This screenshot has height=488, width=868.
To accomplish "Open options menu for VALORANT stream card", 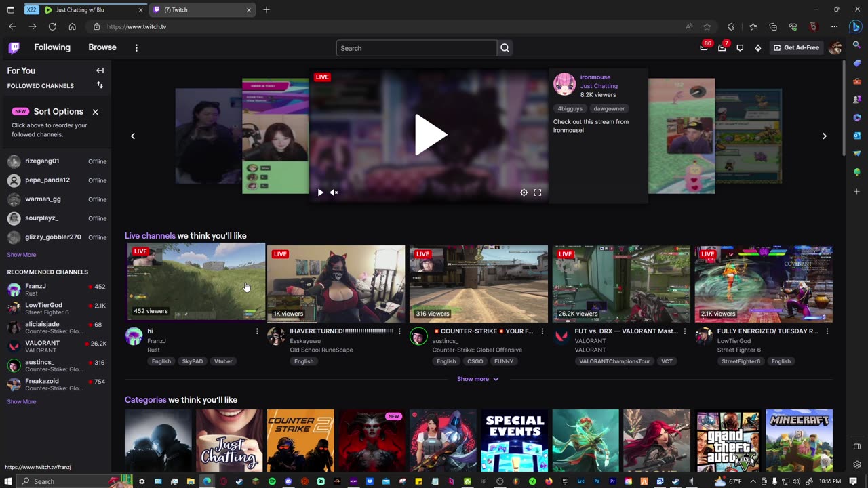I will pyautogui.click(x=684, y=331).
